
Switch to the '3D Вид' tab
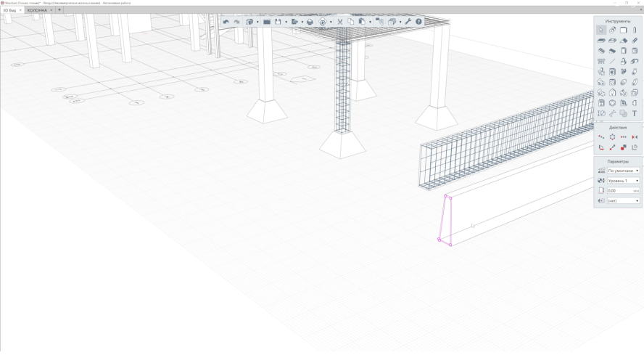click(9, 10)
